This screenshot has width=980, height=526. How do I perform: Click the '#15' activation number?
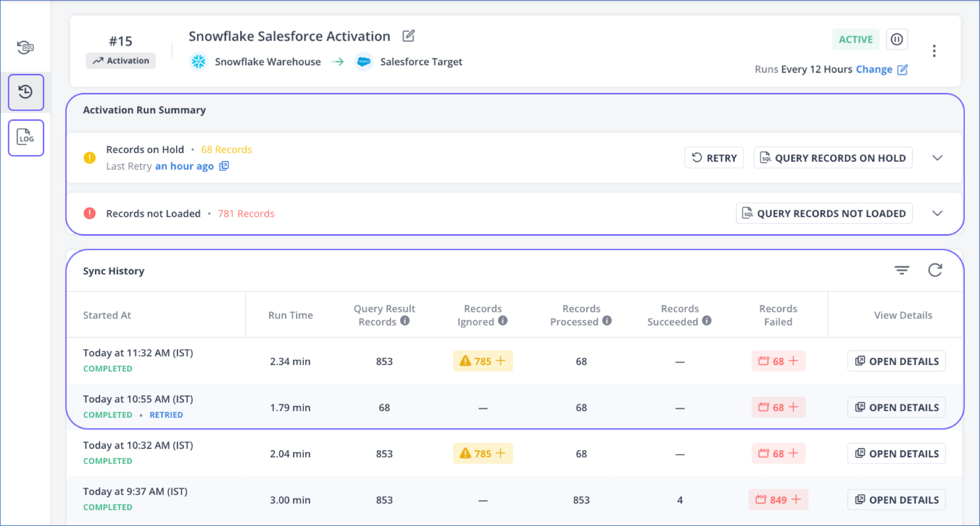coord(121,41)
